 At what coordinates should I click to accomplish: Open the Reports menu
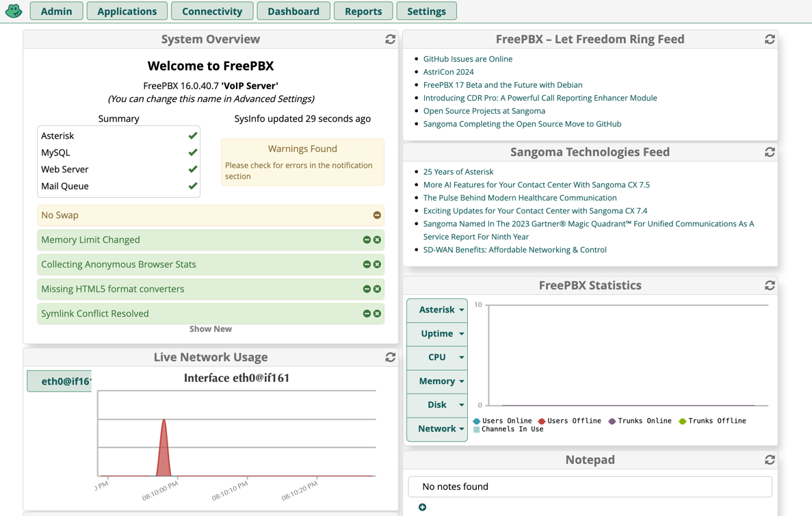[363, 11]
